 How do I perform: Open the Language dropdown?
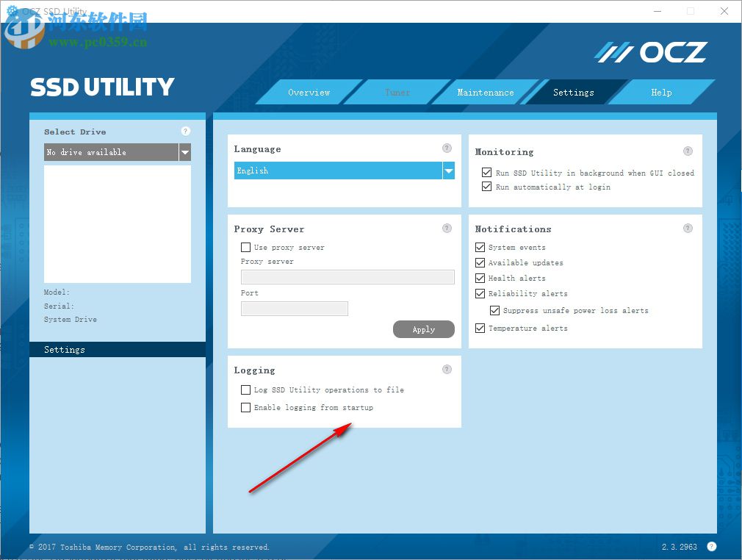click(x=448, y=170)
